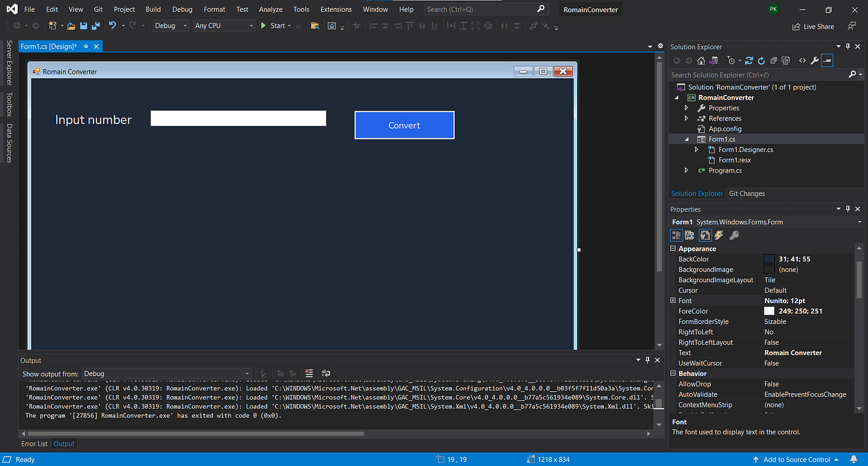Open the Toolbox side tab
The width and height of the screenshot is (868, 466).
[x=9, y=104]
